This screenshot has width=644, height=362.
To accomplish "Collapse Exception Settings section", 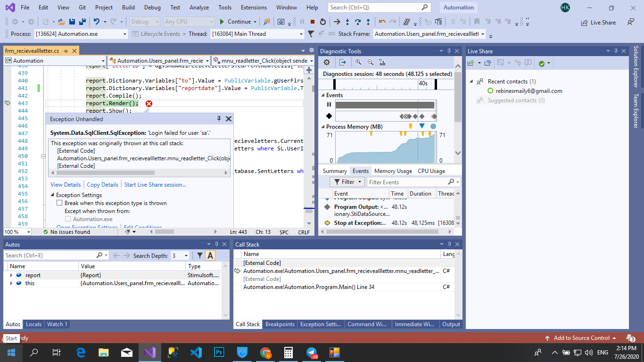I will pos(52,195).
